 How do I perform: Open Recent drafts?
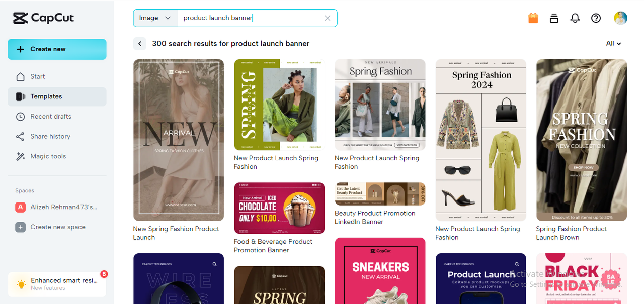(x=51, y=116)
